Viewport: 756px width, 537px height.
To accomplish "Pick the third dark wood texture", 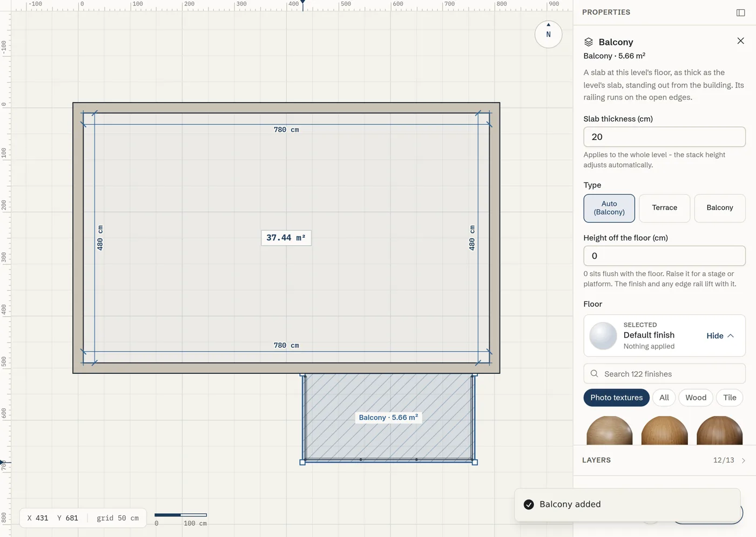I will [720, 431].
